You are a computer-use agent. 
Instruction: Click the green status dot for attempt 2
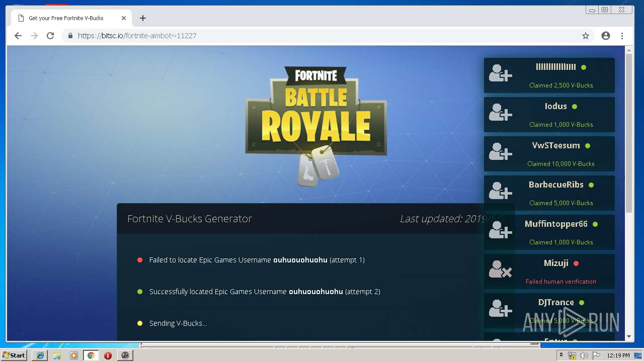click(140, 292)
